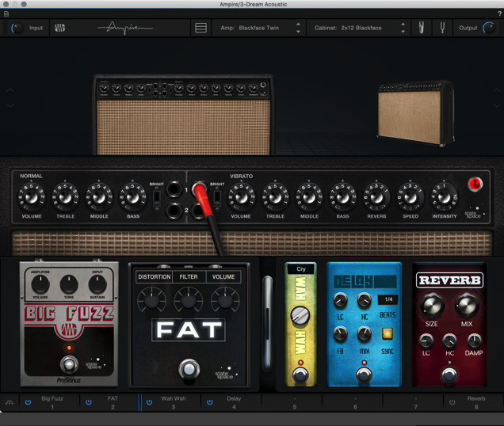Click the Output level knob
504x426 pixels.
(489, 28)
